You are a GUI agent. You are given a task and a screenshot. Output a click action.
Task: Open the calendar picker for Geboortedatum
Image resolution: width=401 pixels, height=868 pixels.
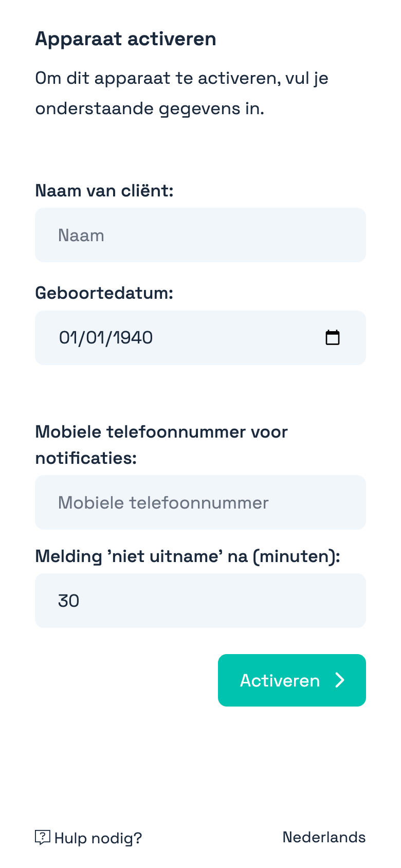[x=333, y=338]
